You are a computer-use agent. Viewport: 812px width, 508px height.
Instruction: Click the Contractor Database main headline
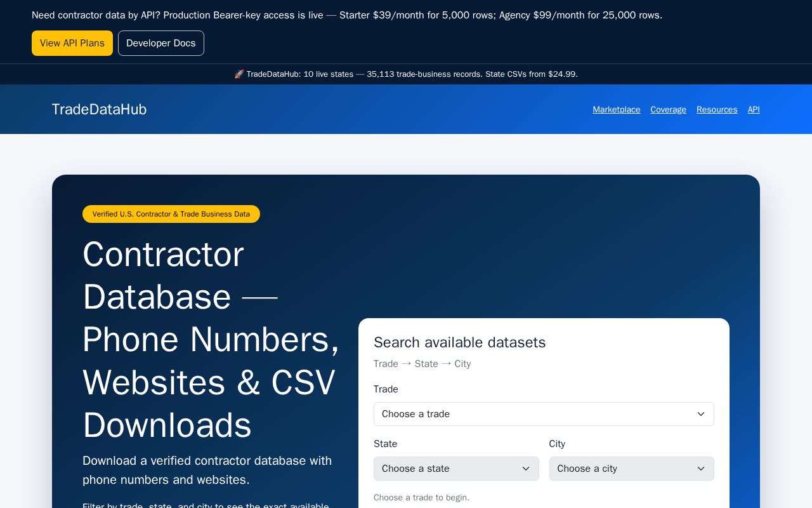(x=211, y=339)
